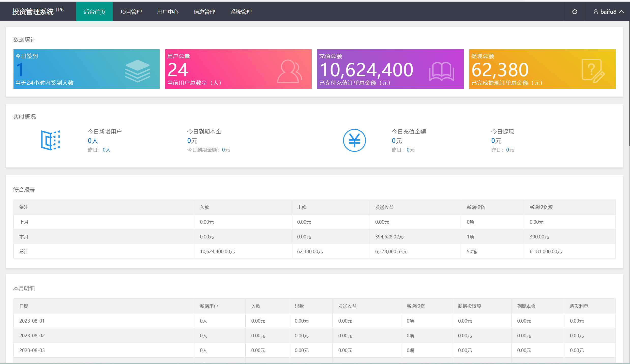The height and width of the screenshot is (364, 630).
Task: Open the 项目管理 menu
Action: 131,12
